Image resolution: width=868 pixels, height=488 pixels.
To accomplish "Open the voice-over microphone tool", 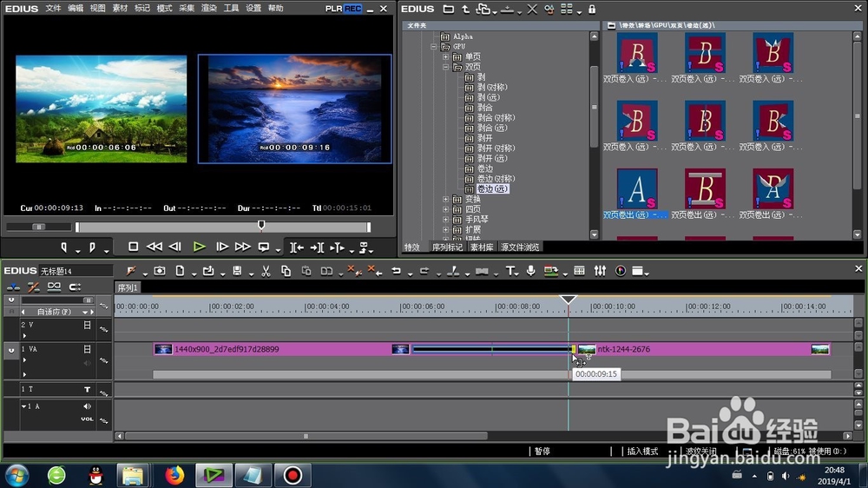I will coord(530,271).
